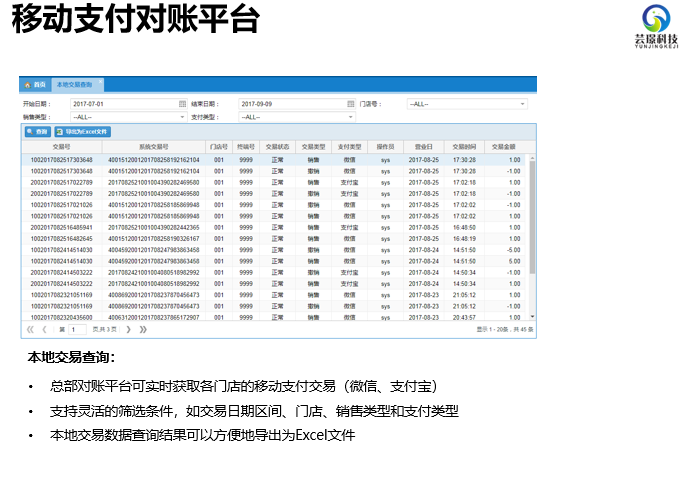The height and width of the screenshot is (500, 700).
Task: Click the -1.00 amount in the 17:30:28 row
Action: pyautogui.click(x=514, y=171)
